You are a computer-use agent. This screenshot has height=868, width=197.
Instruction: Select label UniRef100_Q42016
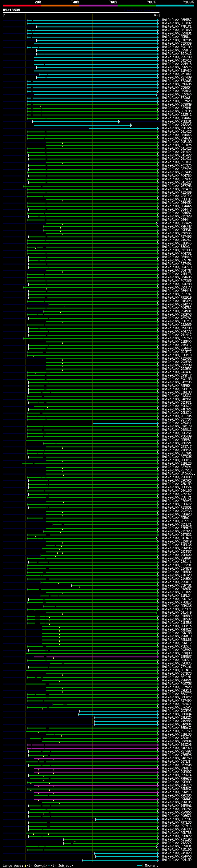(x=176, y=61)
